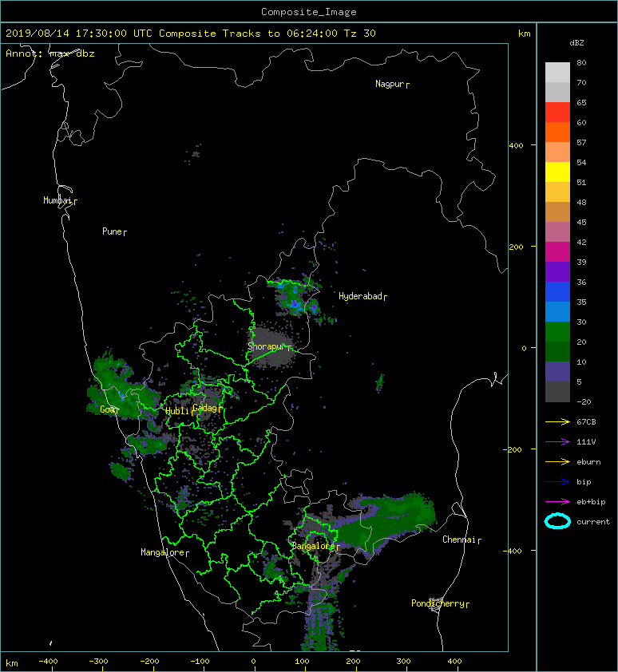Click the 300 tick on the bottom axis
This screenshot has width=618, height=672.
(x=403, y=662)
